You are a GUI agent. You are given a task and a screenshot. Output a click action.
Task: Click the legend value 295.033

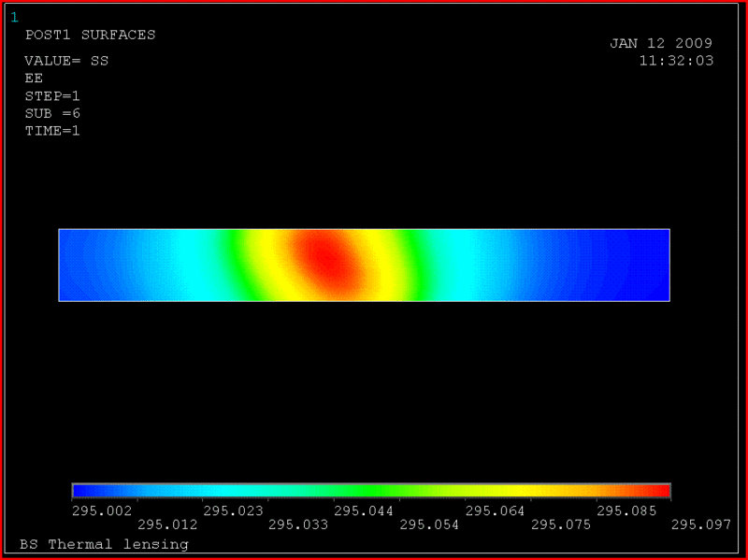click(x=298, y=524)
